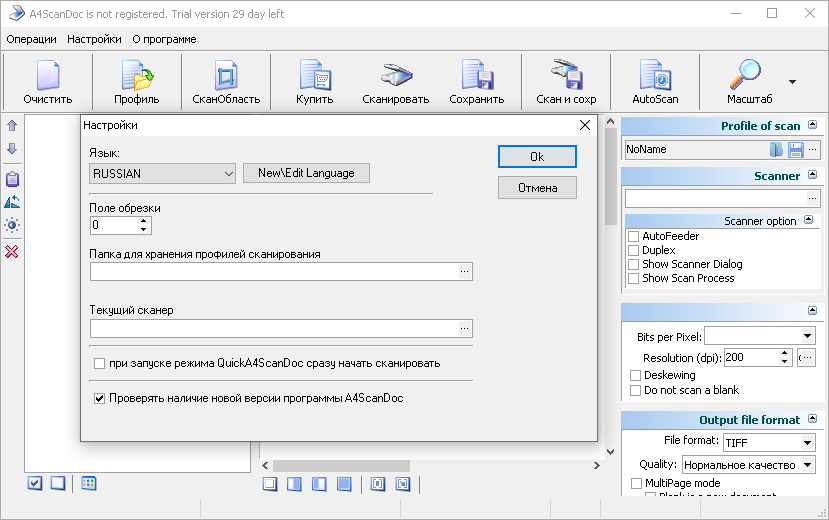
Task: Select the СканОбласть tool
Action: click(x=226, y=77)
